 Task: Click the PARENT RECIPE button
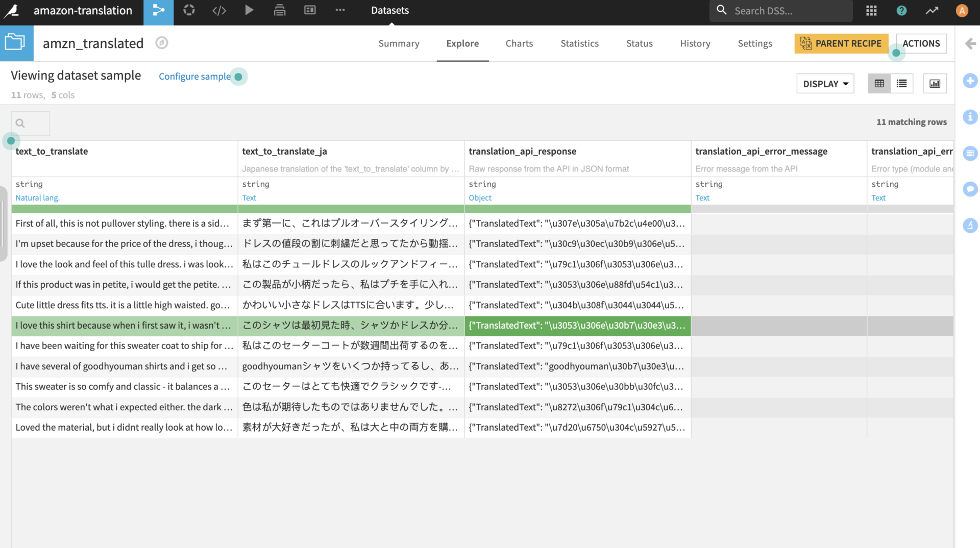pyautogui.click(x=841, y=43)
